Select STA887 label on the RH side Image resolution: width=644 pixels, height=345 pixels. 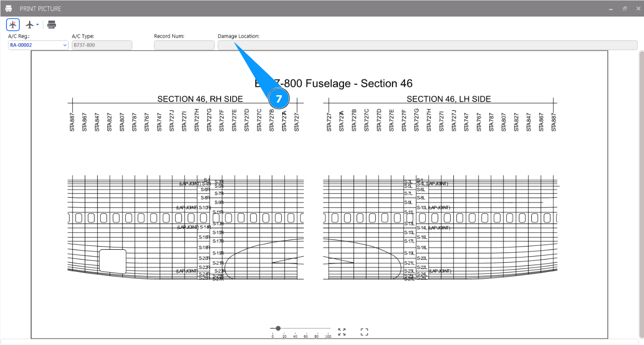[72, 122]
